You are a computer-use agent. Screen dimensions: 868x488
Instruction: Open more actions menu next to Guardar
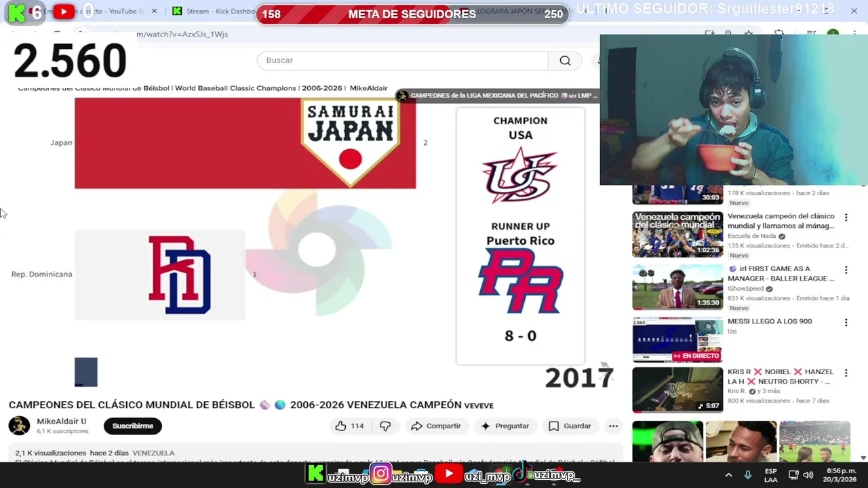613,426
